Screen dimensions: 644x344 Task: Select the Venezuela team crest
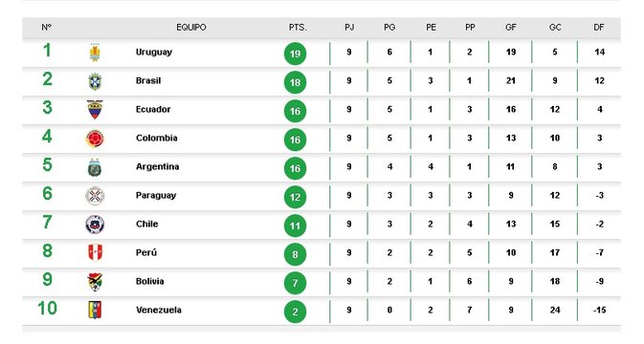tap(95, 311)
